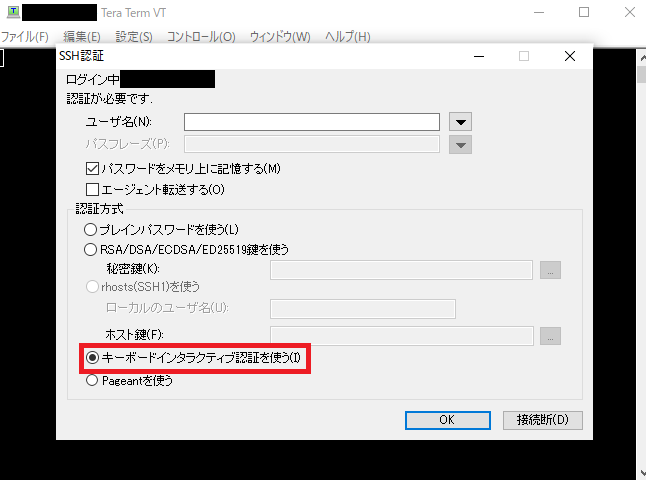The width and height of the screenshot is (646, 480).
Task: Open the コントロール(O) menu
Action: tap(201, 37)
